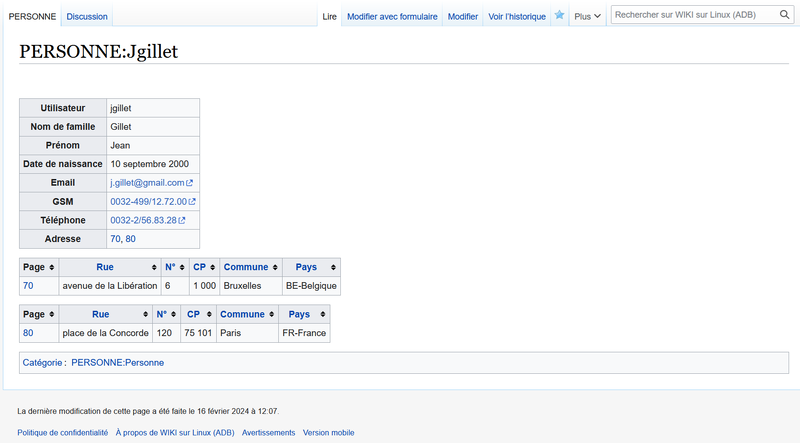Click Rue header link in Bruxelles table

[105, 267]
